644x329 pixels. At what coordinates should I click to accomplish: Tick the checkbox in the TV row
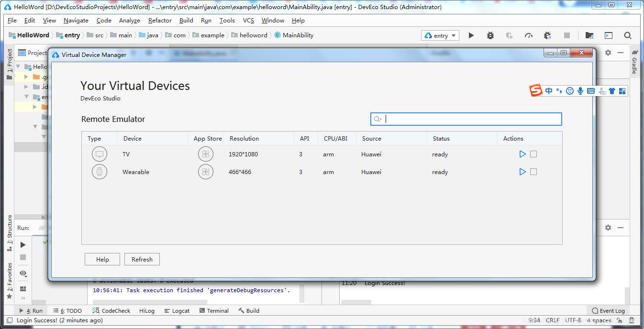(533, 154)
